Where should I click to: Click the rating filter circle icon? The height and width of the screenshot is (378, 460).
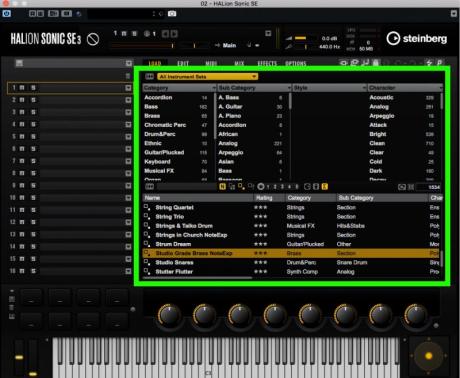tap(261, 187)
